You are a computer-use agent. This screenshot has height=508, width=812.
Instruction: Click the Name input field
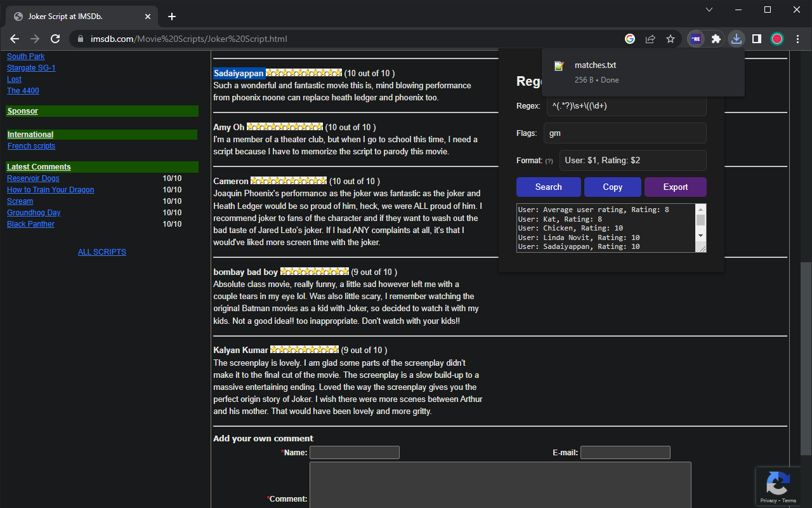[x=355, y=452]
